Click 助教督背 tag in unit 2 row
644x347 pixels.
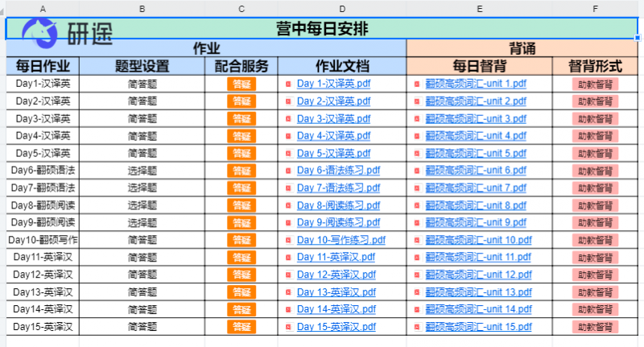point(595,101)
